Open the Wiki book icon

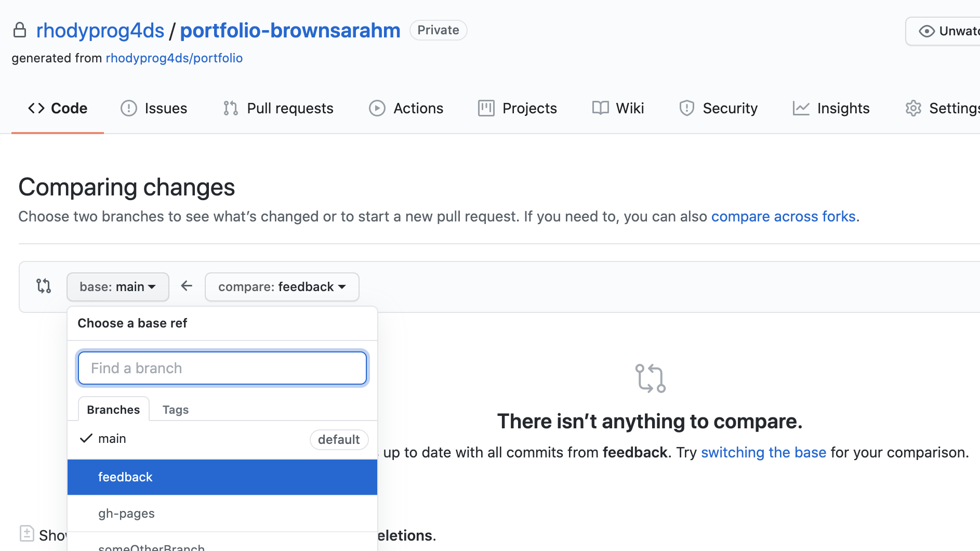[600, 108]
